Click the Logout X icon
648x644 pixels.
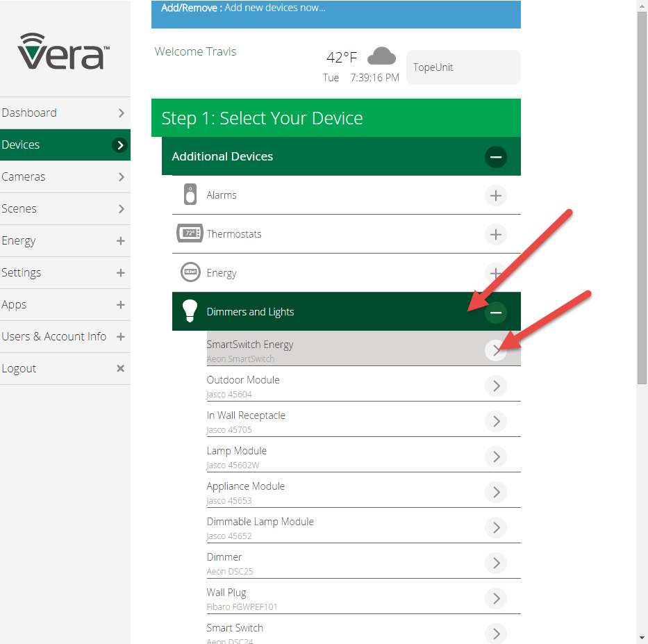[120, 368]
